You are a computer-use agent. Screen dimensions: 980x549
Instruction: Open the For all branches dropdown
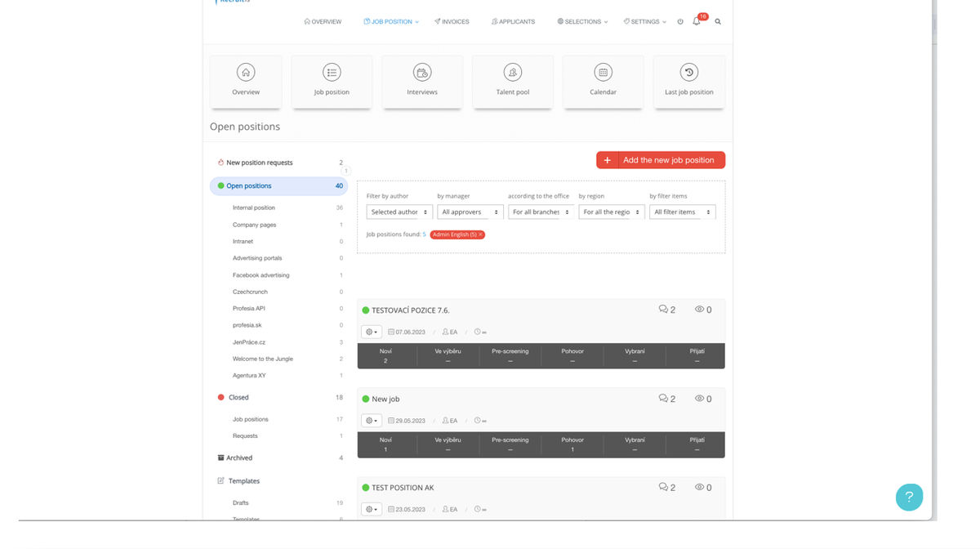click(541, 212)
